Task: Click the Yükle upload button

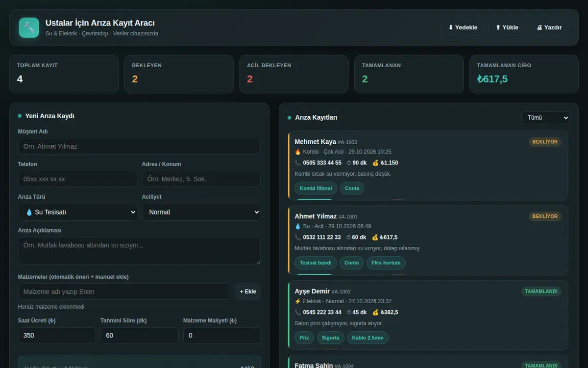Action: click(507, 27)
